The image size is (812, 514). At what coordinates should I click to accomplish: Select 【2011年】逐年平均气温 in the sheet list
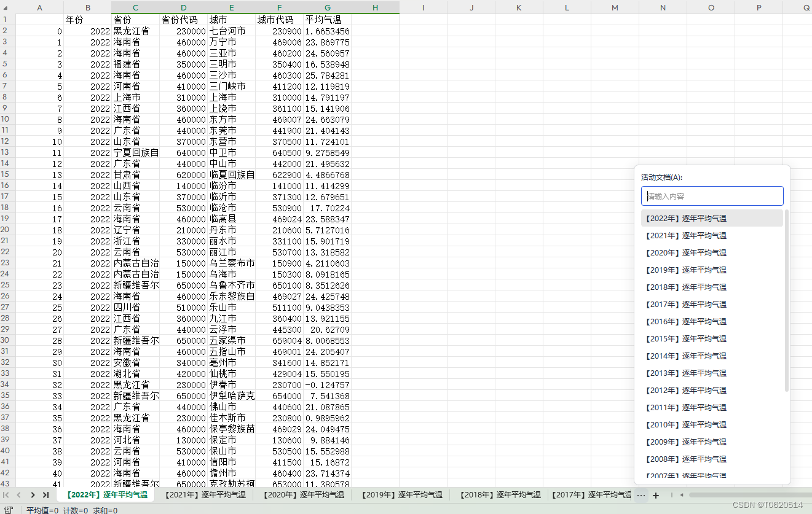[x=712, y=407]
